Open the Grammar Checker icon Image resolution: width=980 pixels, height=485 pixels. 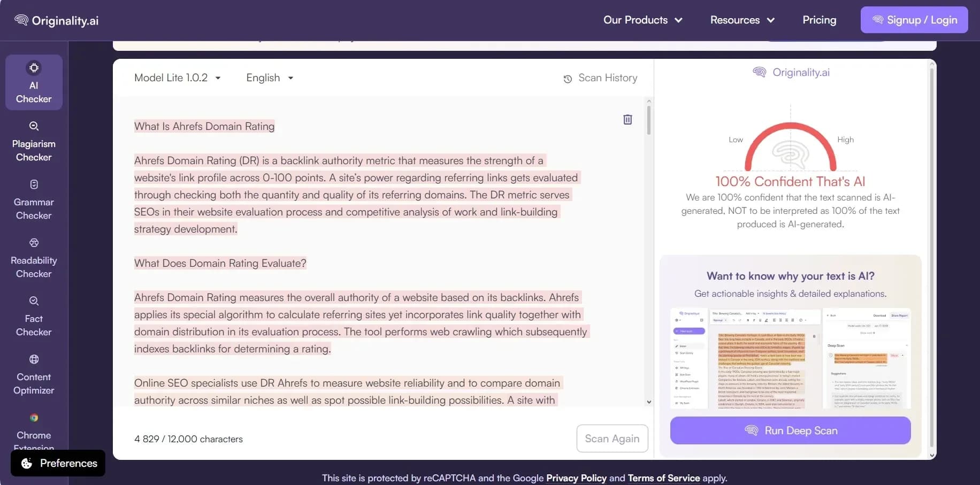click(x=34, y=184)
